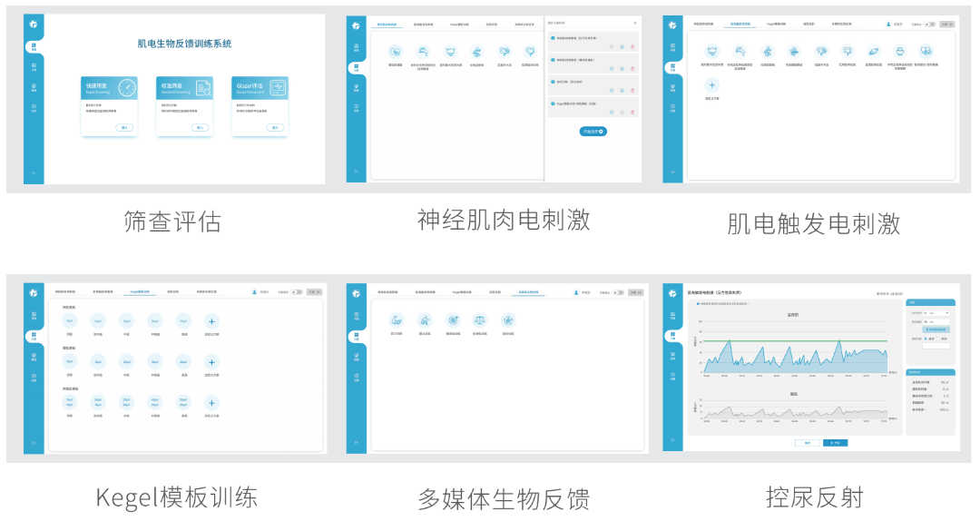Click the logout icon at bottom of 筛查评估 sidebar
Image resolution: width=980 pixels, height=521 pixels.
34,172
